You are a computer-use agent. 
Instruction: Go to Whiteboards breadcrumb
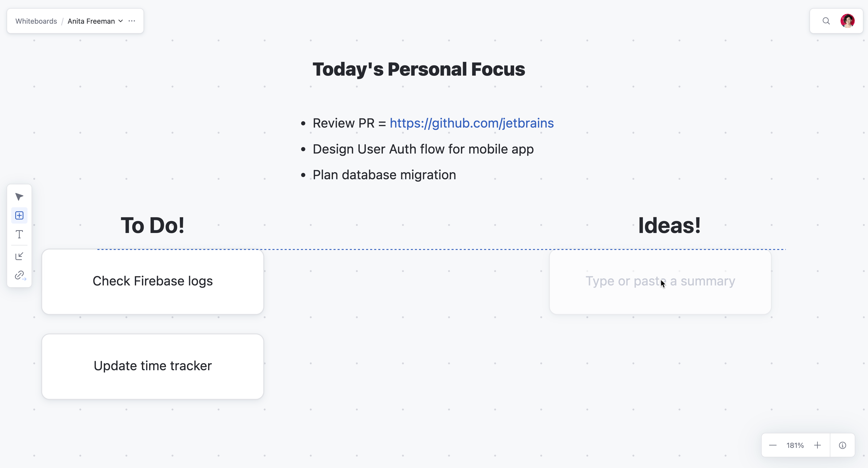(36, 21)
